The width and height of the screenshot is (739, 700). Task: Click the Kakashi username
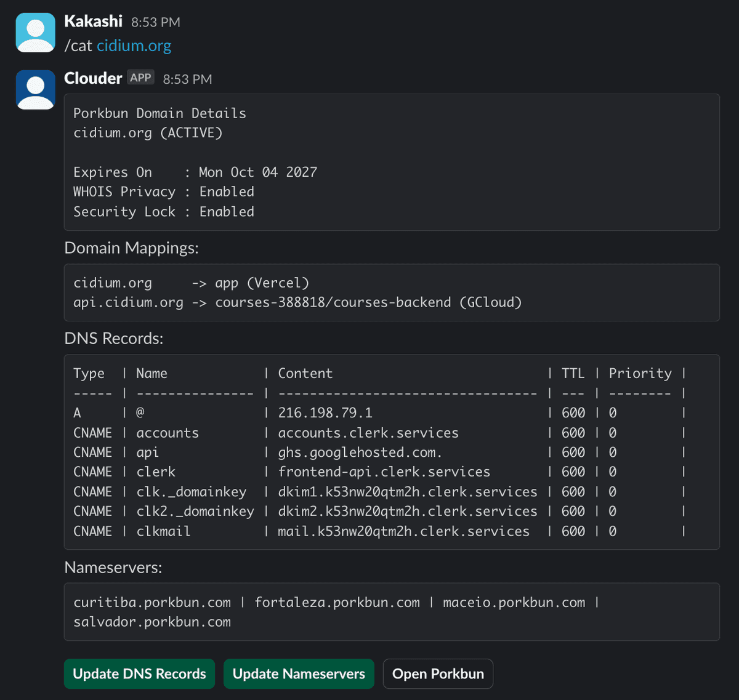point(93,20)
